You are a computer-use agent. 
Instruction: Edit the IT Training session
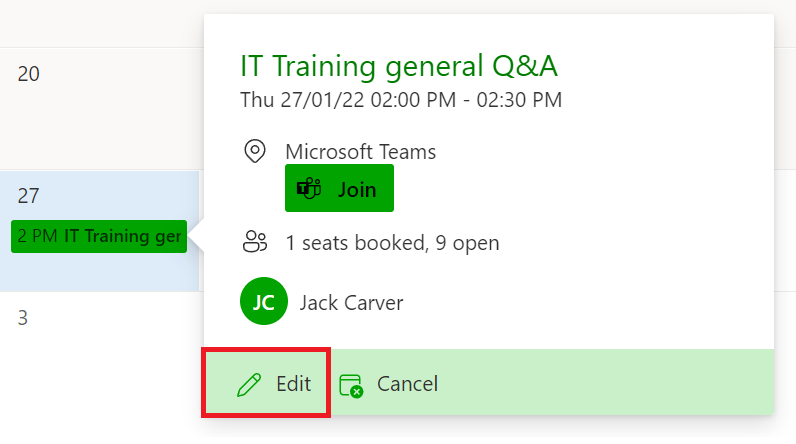pyautogui.click(x=266, y=383)
